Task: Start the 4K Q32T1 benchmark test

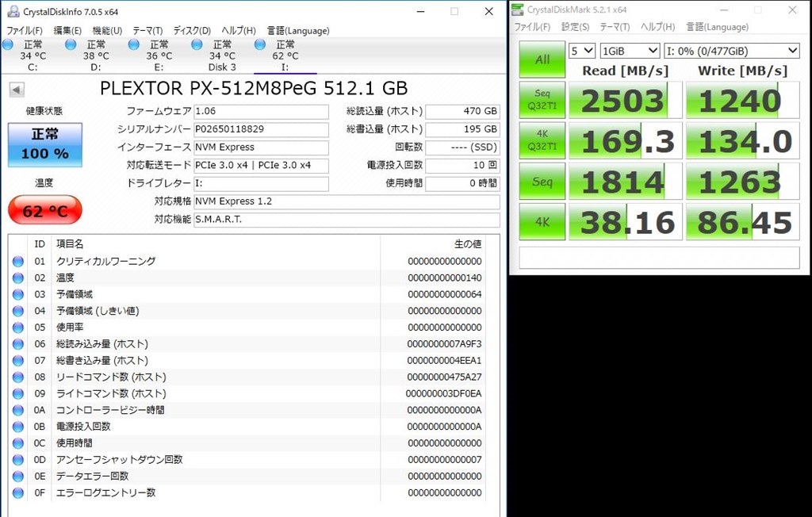Action: pyautogui.click(x=542, y=140)
